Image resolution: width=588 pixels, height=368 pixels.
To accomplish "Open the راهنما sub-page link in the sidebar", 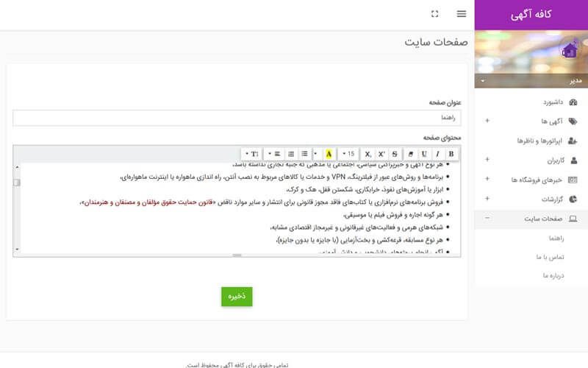I will coord(556,238).
